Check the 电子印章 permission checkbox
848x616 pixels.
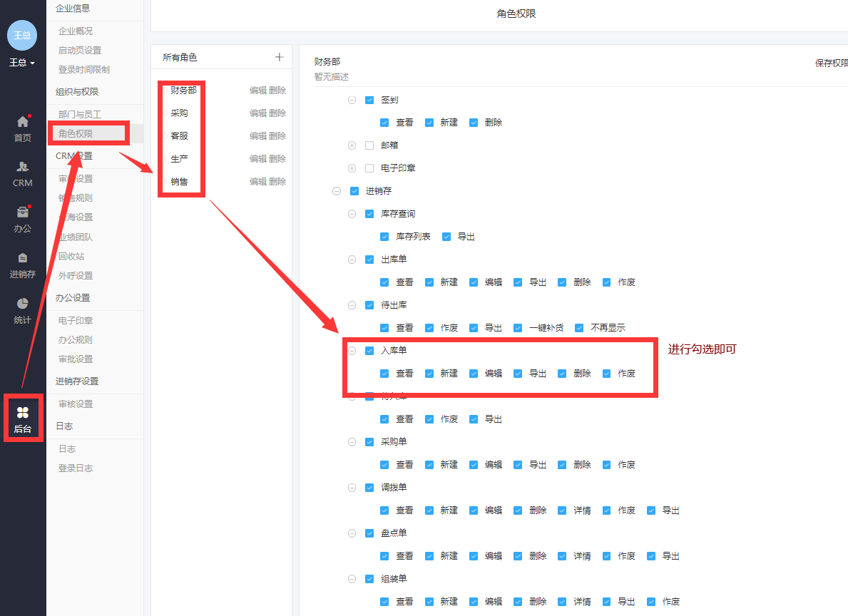(x=369, y=168)
